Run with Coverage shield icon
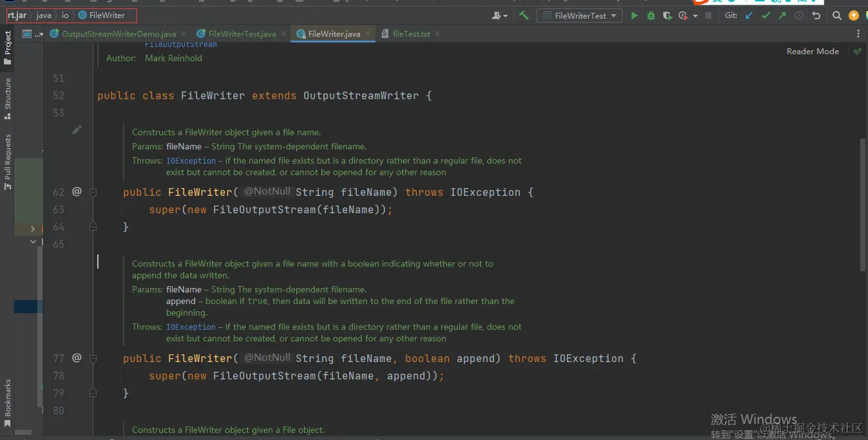 click(668, 15)
